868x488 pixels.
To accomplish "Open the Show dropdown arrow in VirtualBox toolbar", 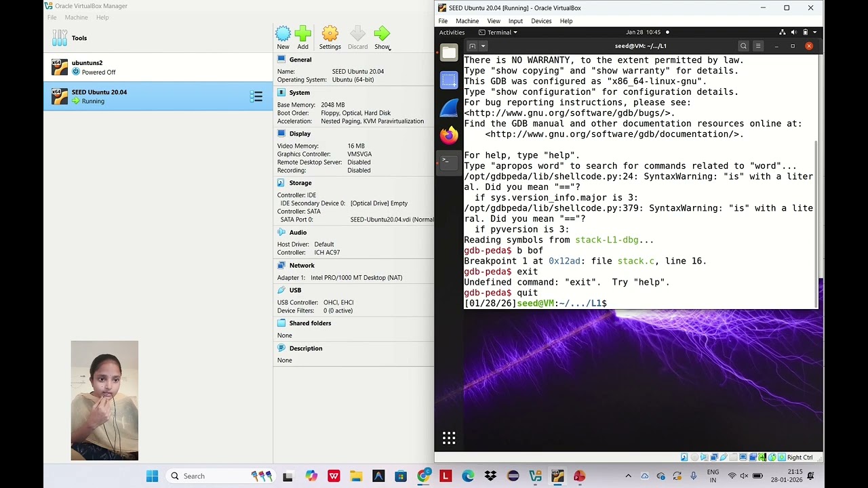I will [x=390, y=48].
